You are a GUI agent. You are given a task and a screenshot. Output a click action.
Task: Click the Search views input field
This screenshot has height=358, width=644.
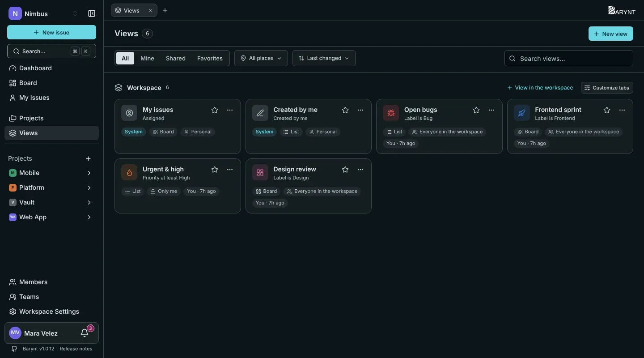click(568, 58)
